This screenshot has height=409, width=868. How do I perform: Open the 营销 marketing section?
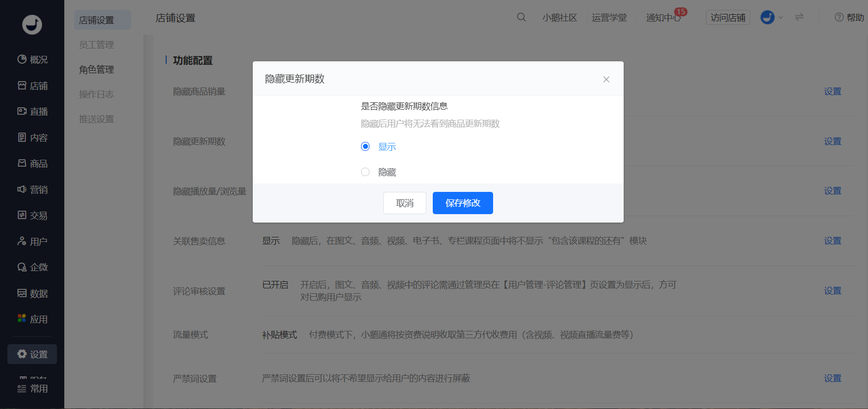(32, 189)
